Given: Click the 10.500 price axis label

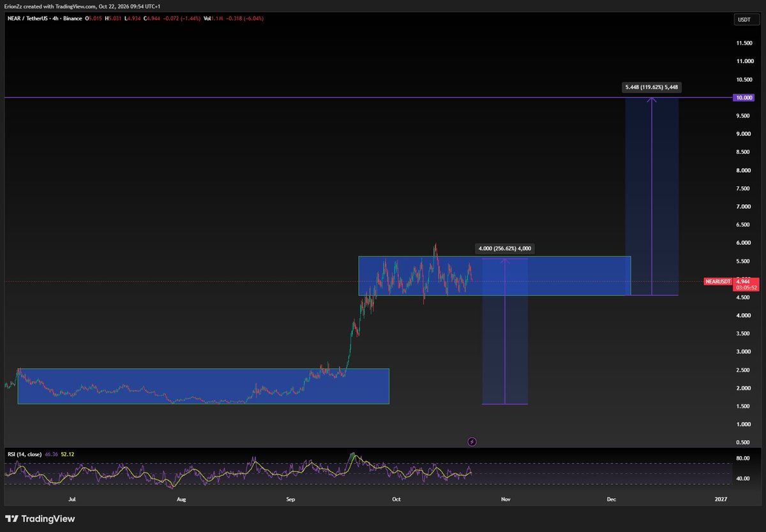Looking at the screenshot, I should click(x=744, y=80).
